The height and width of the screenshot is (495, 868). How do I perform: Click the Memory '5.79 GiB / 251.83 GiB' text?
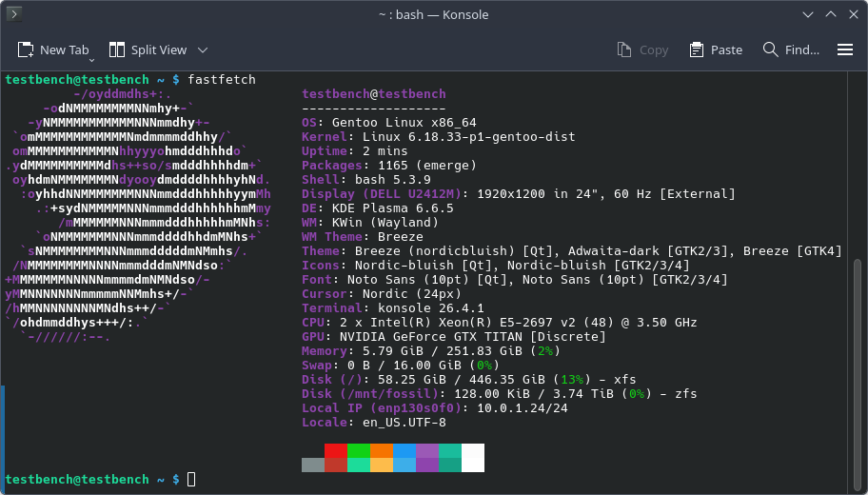click(x=443, y=351)
